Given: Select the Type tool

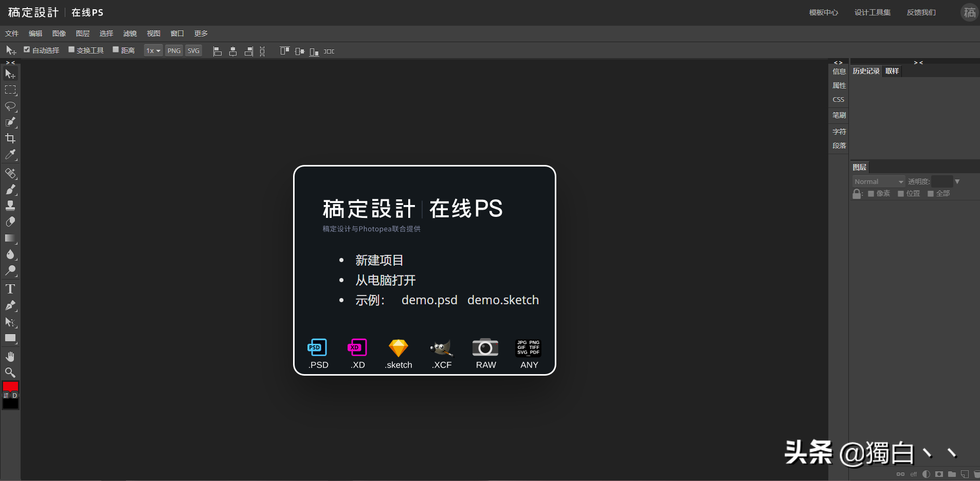Looking at the screenshot, I should (x=10, y=289).
